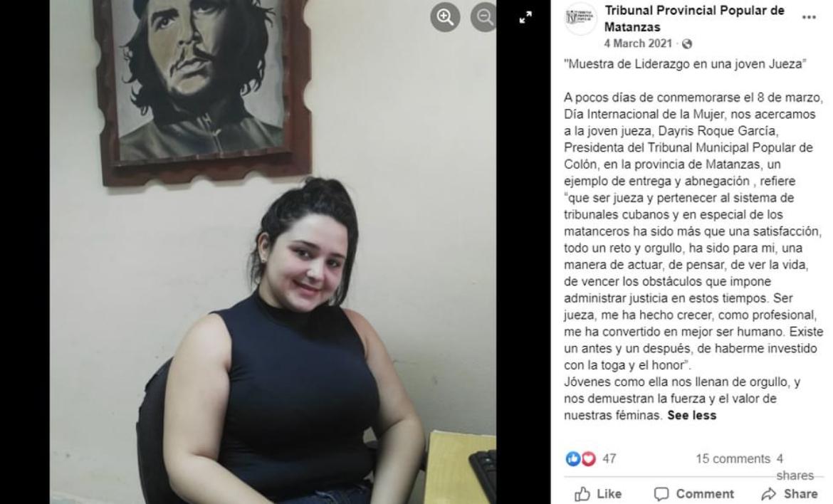
Task: Enter fullscreen with the expand arrows icon
Action: click(525, 18)
